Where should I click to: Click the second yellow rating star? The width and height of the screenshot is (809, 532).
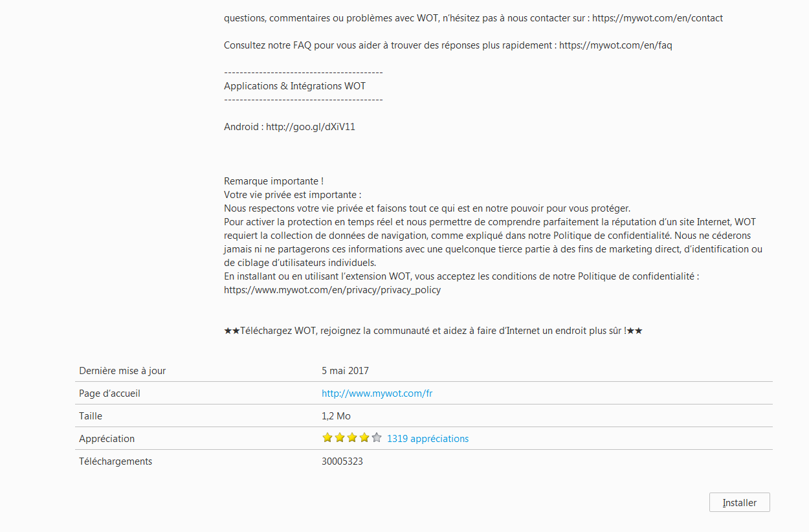click(x=340, y=438)
